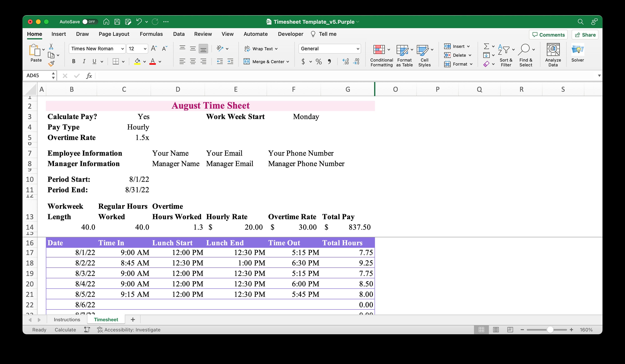Viewport: 625px width, 364px height.
Task: Click the Home icon in title bar
Action: 106,22
